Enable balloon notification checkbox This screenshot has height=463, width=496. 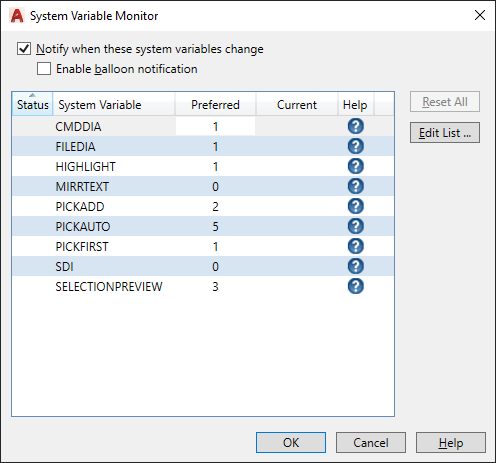(44, 69)
